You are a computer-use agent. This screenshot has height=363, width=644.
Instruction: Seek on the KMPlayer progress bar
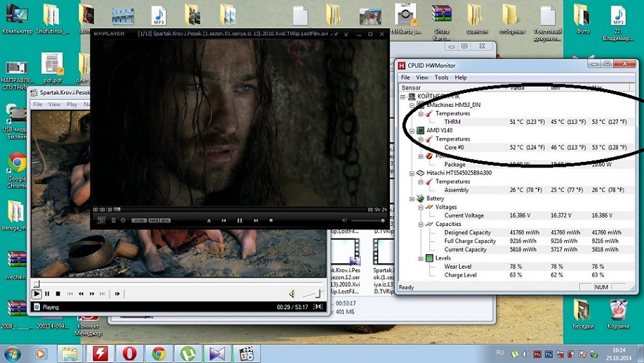240,209
